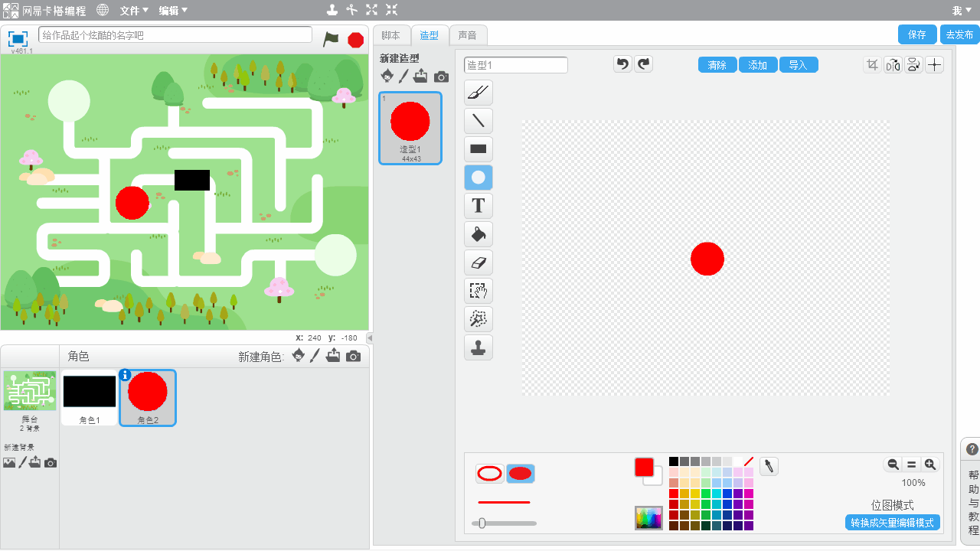This screenshot has width=980, height=551.
Task: Redo the costume edit
Action: (644, 64)
